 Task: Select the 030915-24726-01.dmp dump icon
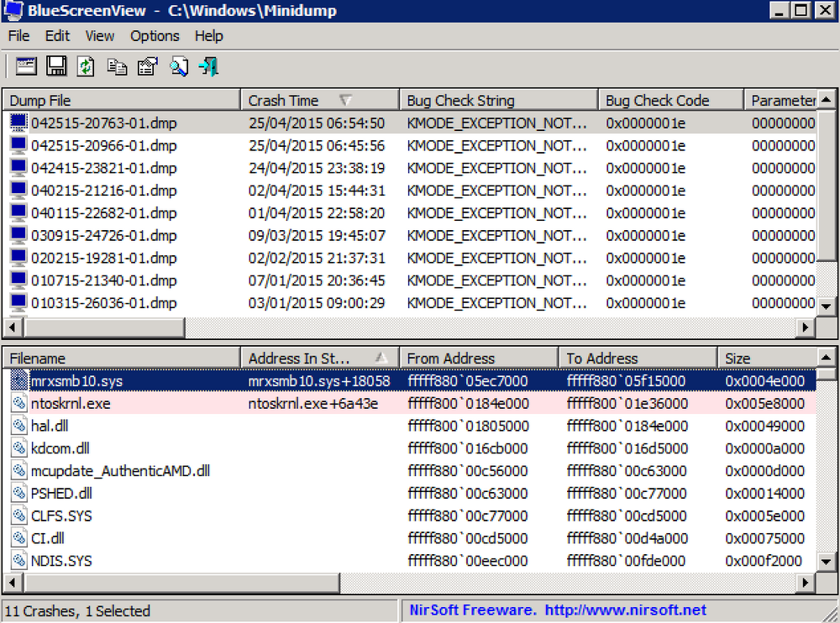point(18,235)
